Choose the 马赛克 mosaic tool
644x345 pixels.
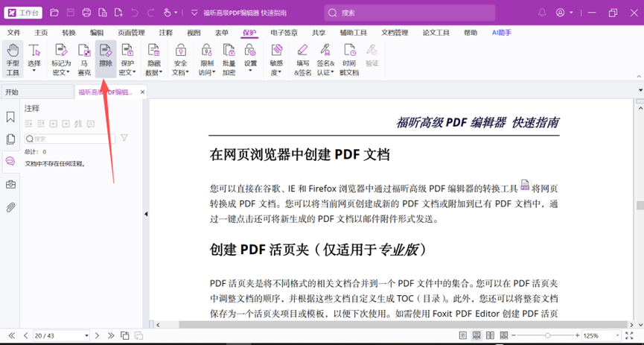tap(84, 58)
